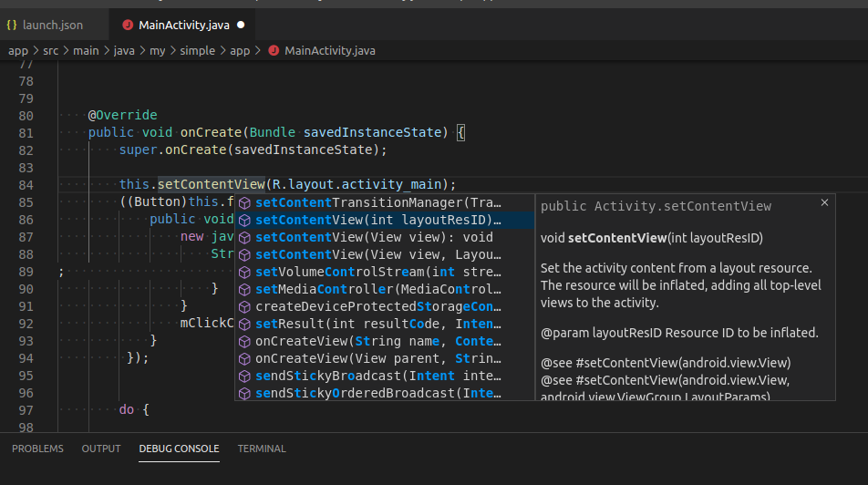The width and height of the screenshot is (868, 485).
Task: Switch to the TERMINAL panel tab
Action: pos(262,449)
